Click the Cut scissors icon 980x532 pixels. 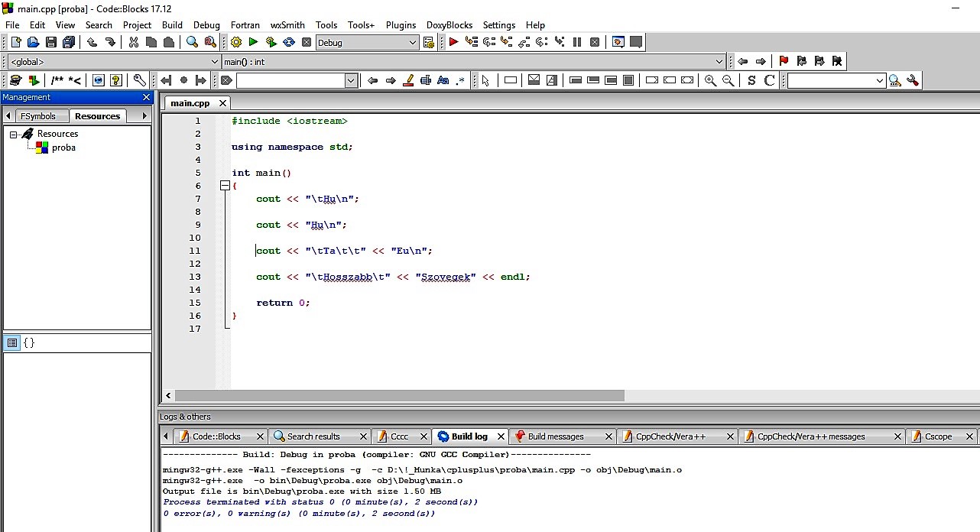click(134, 43)
